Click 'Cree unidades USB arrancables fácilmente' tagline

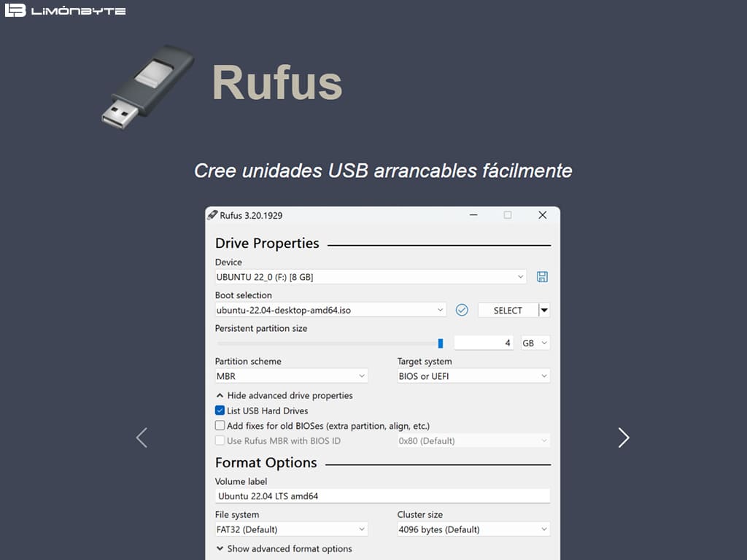[383, 171]
